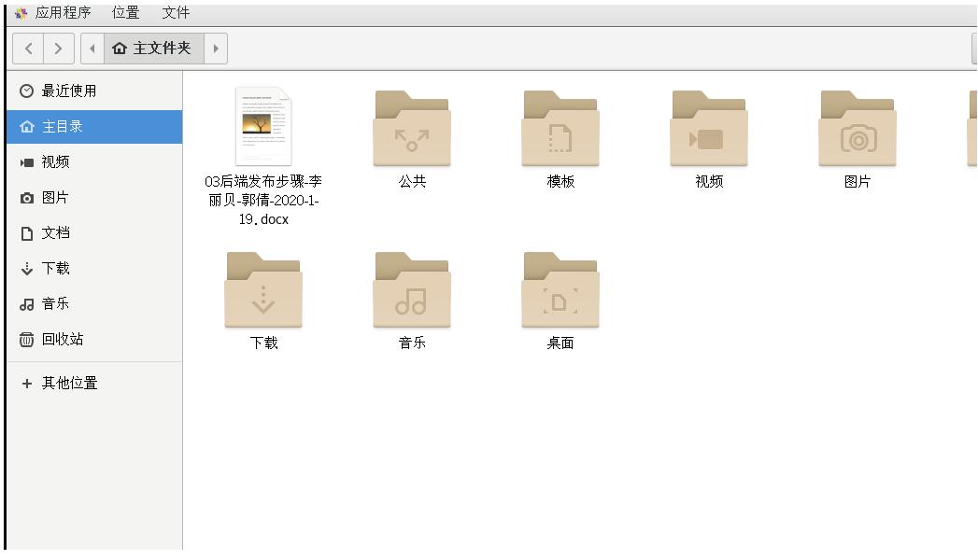The image size is (978, 560).
Task: Click the 桌面 folder label
Action: 560,343
